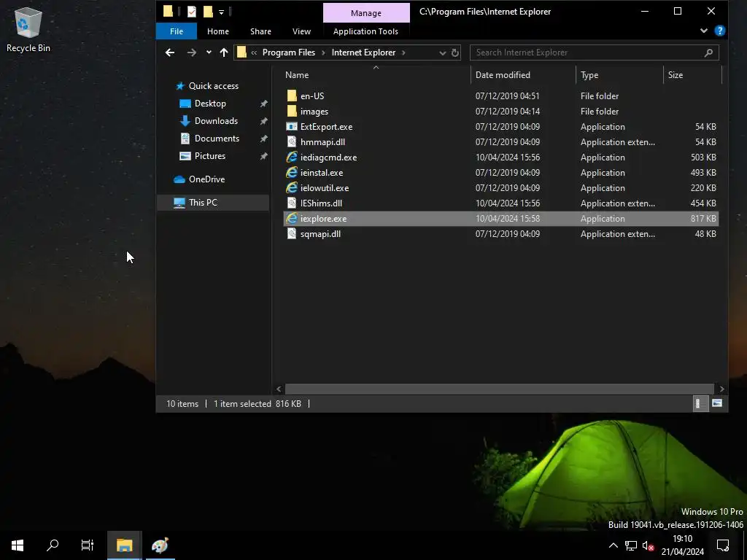Screen dimensions: 747x560
Task: Open recent locations dropdown arrow
Action: (x=209, y=52)
